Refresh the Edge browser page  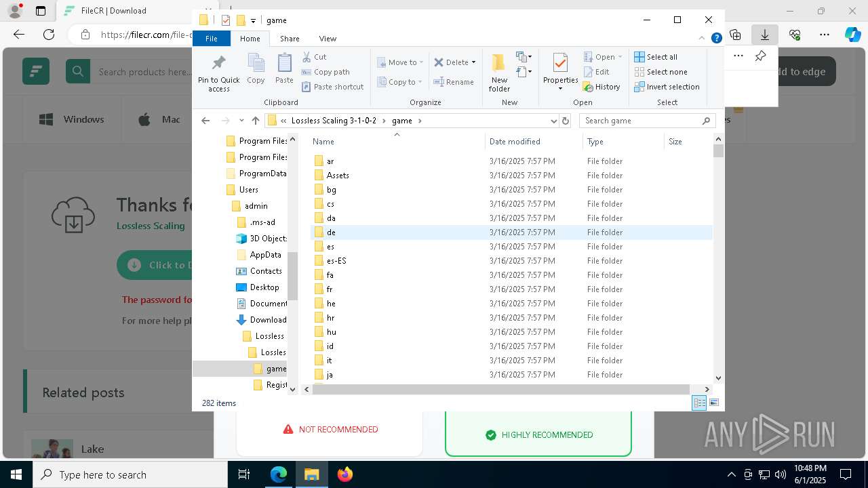[49, 35]
